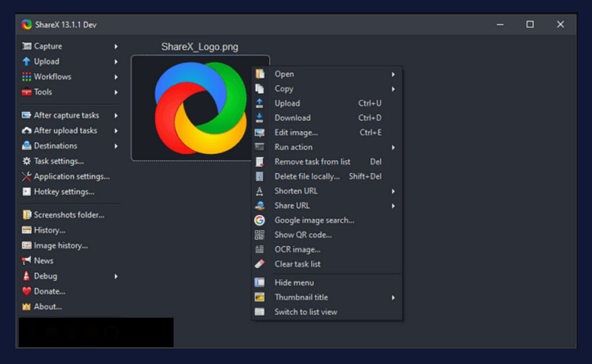Select Delete file locally menu entry

(x=327, y=176)
